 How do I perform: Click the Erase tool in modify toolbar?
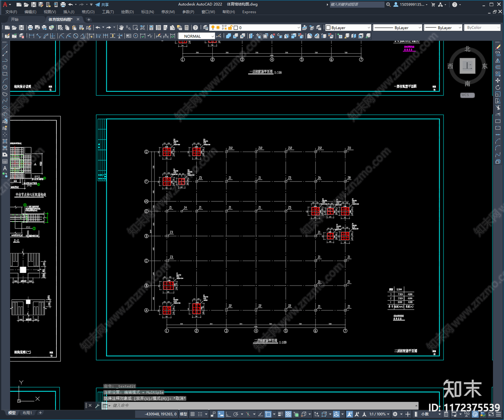498,47
